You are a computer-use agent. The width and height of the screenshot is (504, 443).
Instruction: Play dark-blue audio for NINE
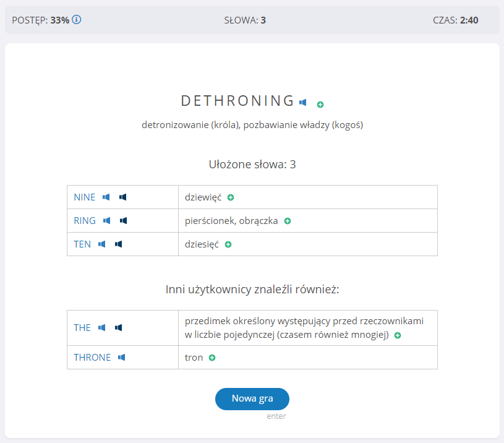coord(123,197)
